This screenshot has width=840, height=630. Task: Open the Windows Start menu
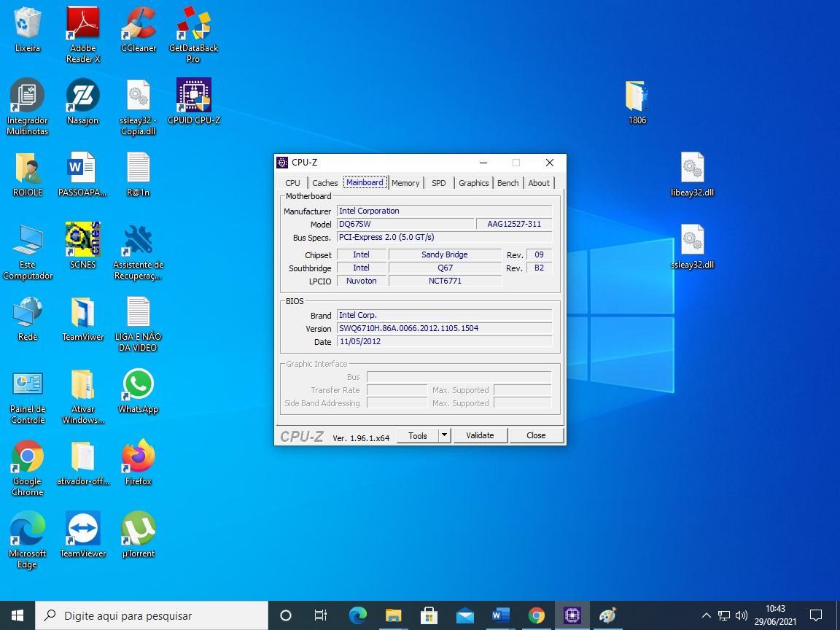tap(17, 615)
